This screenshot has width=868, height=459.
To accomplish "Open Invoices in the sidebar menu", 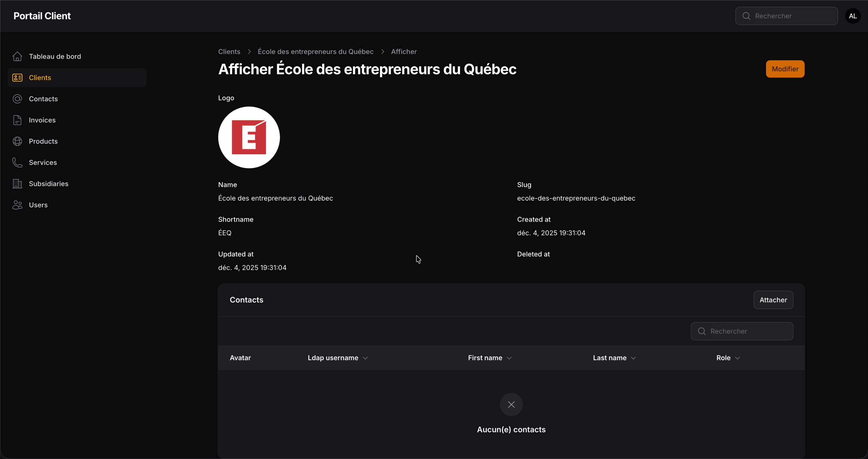I will [x=42, y=120].
